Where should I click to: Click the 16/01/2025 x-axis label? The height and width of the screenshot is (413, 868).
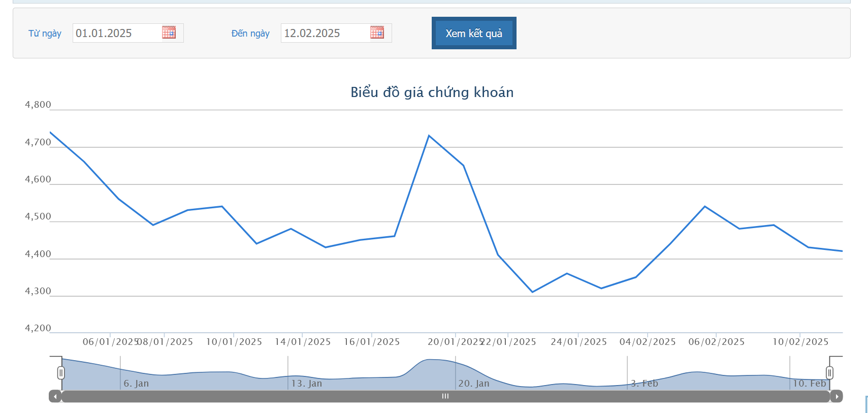(x=372, y=342)
